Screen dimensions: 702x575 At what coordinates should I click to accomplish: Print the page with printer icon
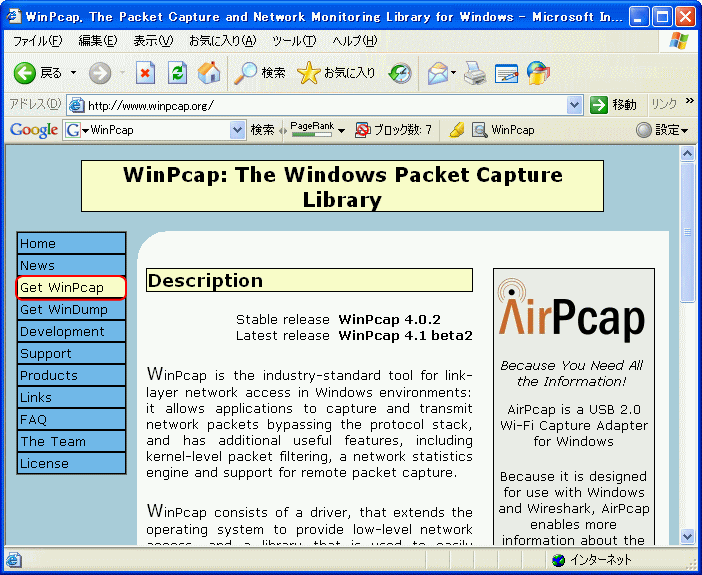475,73
